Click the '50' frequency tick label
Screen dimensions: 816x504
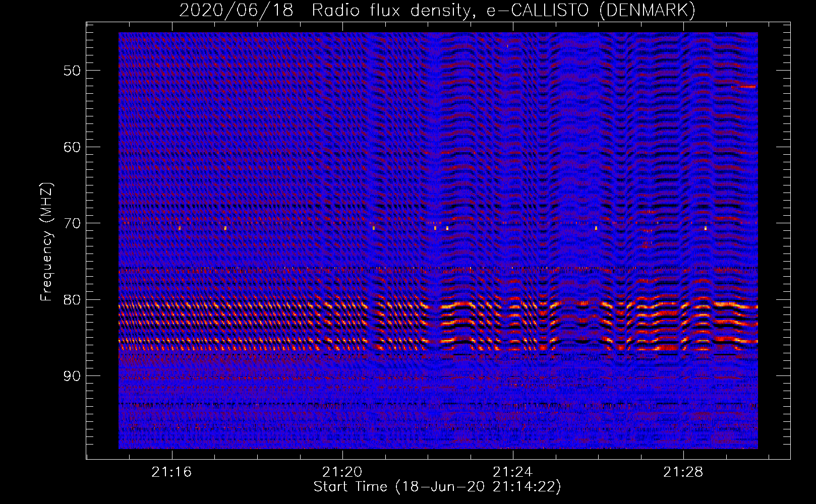(72, 71)
